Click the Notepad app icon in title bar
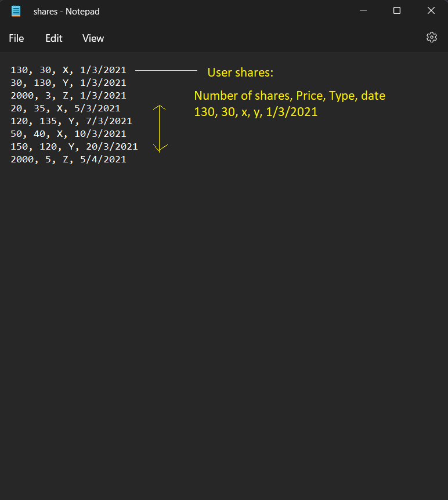Screen dimensions: 448x500 pyautogui.click(x=16, y=11)
